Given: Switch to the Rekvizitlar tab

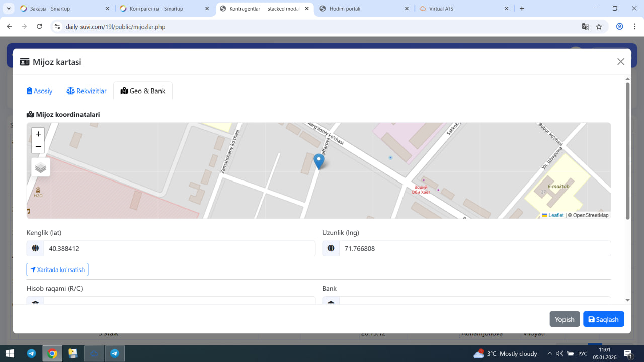Looking at the screenshot, I should pyautogui.click(x=87, y=91).
